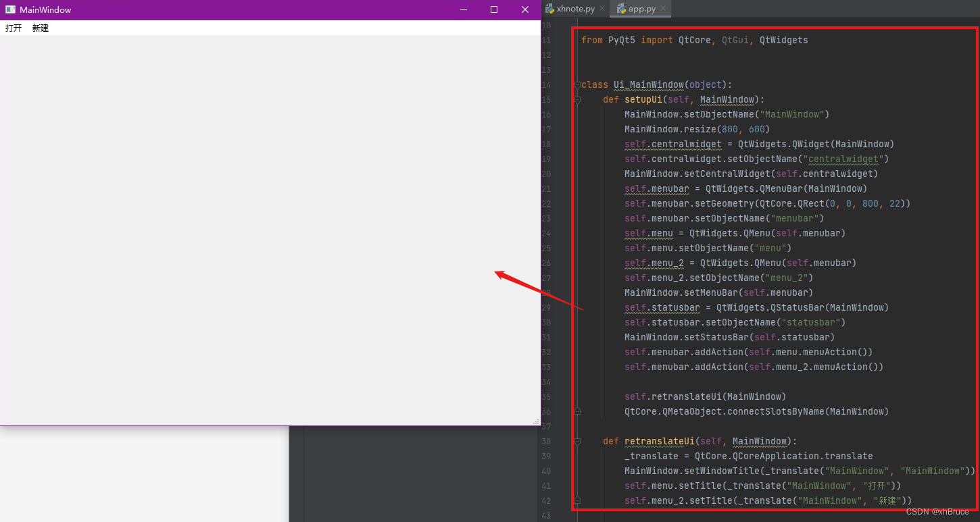The height and width of the screenshot is (522, 980).
Task: Click the resize grip of MainWindow
Action: click(536, 421)
